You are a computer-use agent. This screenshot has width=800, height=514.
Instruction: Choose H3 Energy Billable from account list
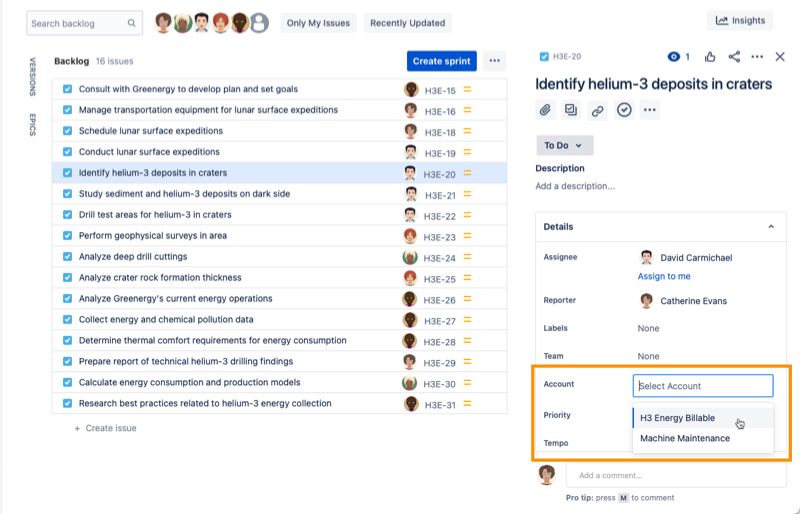677,418
